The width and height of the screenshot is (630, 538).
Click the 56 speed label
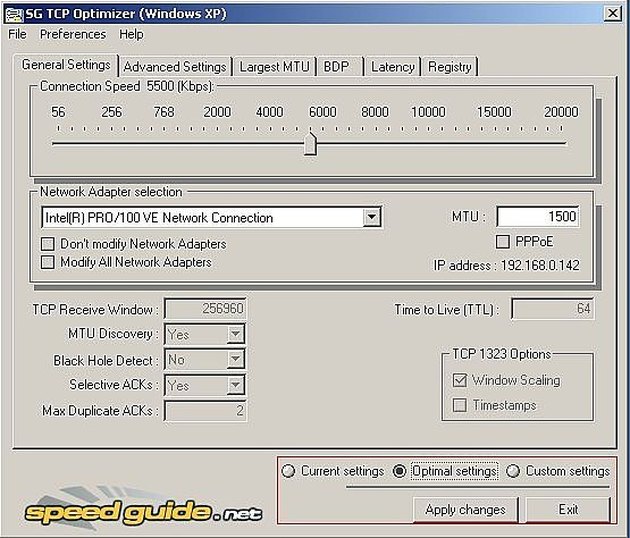[58, 112]
